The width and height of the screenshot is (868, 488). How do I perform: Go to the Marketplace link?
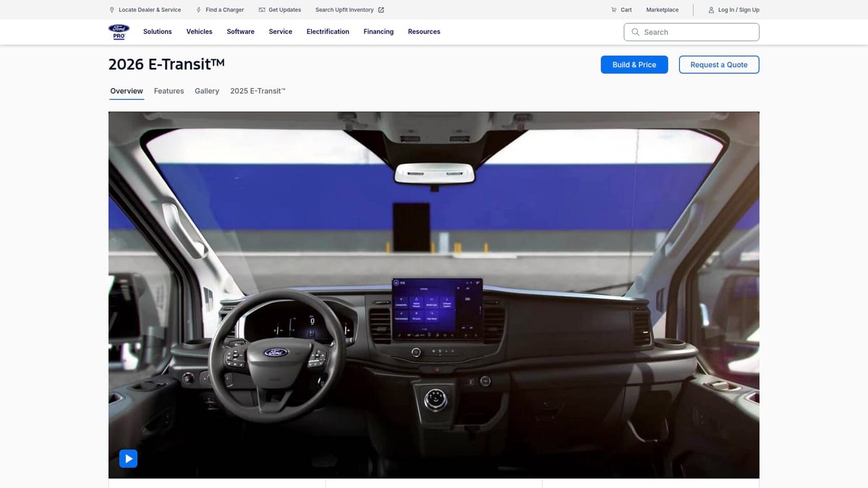[662, 10]
